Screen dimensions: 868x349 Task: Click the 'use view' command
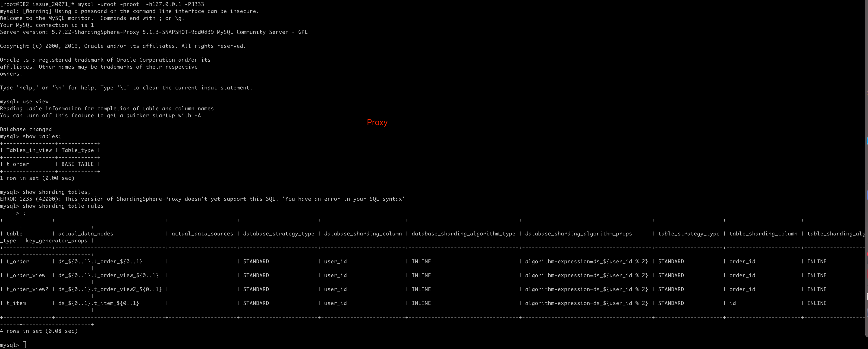tap(35, 101)
